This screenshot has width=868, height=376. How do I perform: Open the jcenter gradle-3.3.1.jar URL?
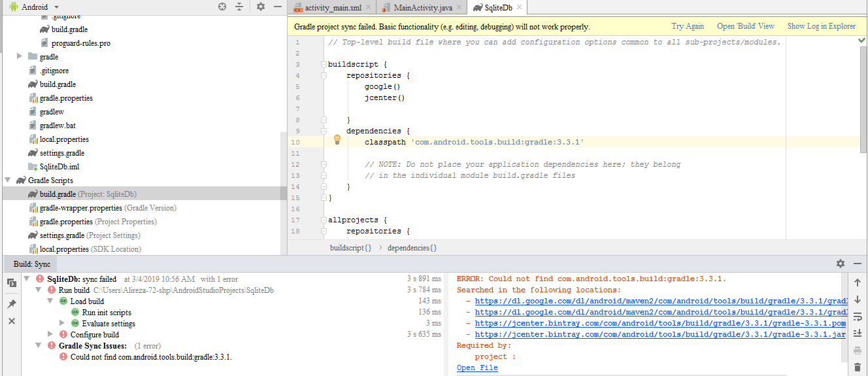(660, 334)
